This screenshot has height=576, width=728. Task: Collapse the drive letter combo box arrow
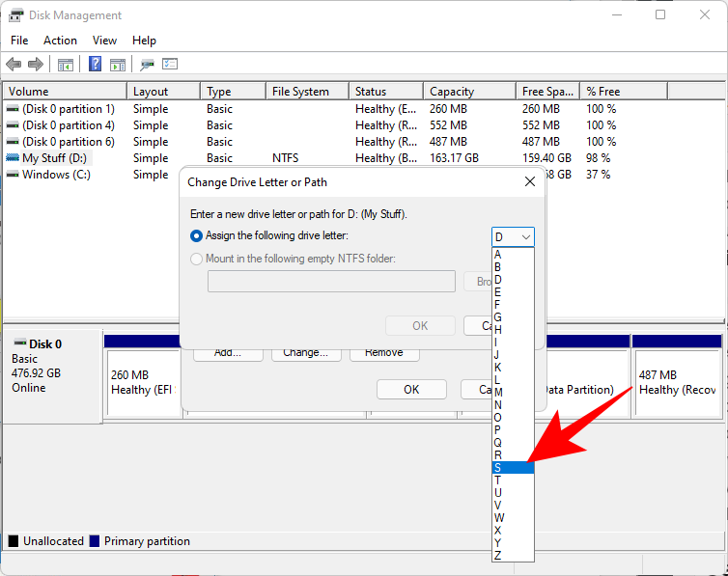[525, 237]
